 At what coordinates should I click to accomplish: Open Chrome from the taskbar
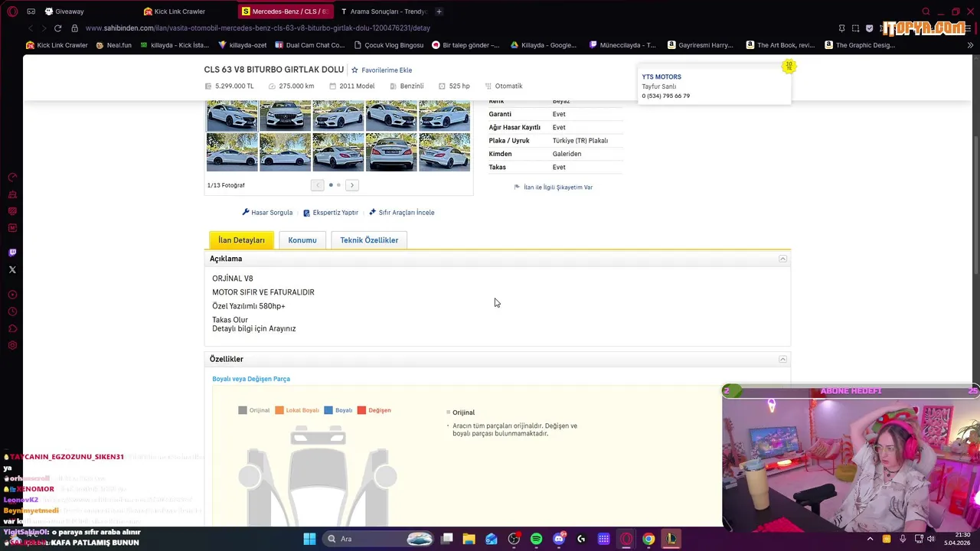(x=648, y=539)
